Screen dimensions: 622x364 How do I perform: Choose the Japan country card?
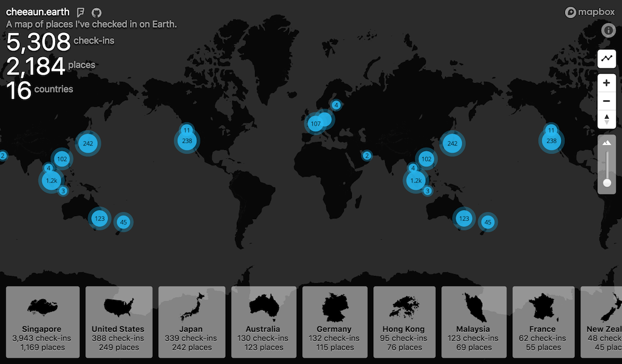click(x=191, y=322)
